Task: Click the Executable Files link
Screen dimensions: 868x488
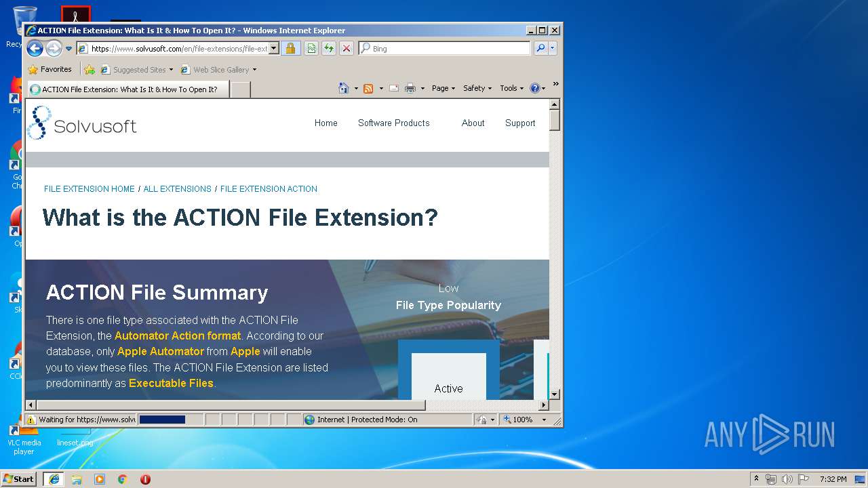Action: click(x=171, y=383)
